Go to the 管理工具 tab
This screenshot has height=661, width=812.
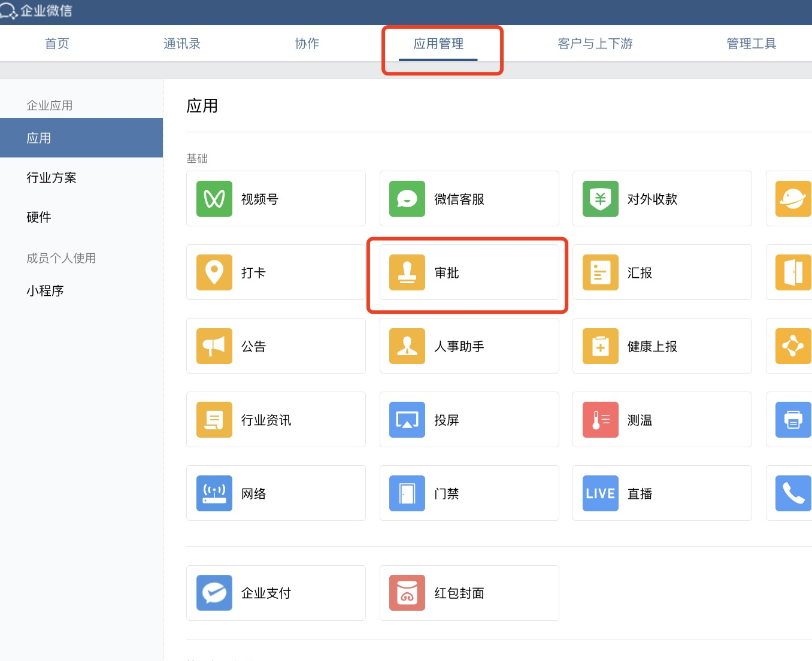[x=751, y=44]
